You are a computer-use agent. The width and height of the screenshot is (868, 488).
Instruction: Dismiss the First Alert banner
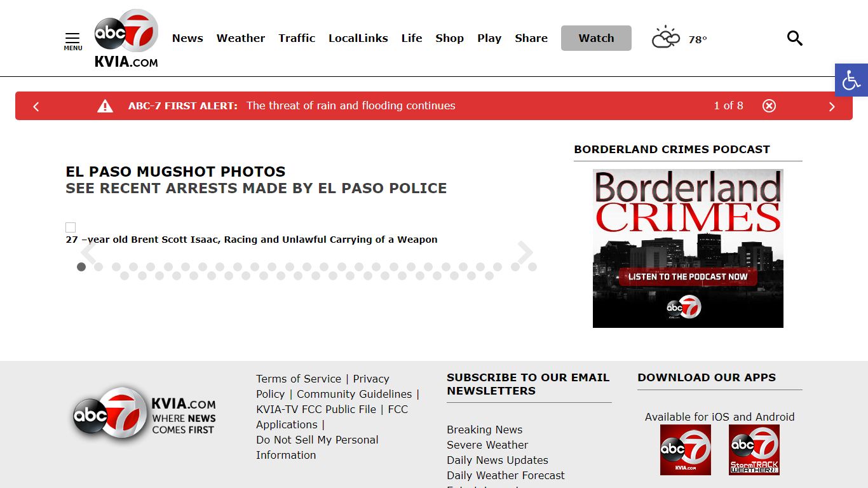pyautogui.click(x=769, y=106)
